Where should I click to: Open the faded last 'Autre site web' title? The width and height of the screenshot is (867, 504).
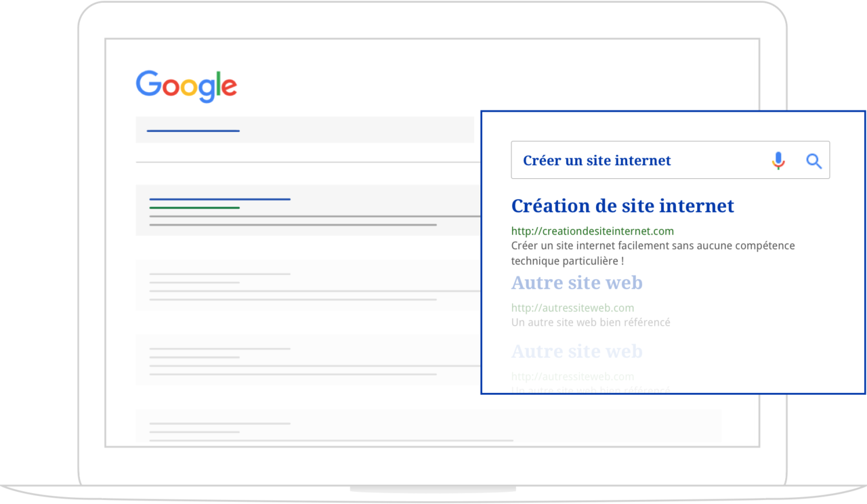click(577, 351)
